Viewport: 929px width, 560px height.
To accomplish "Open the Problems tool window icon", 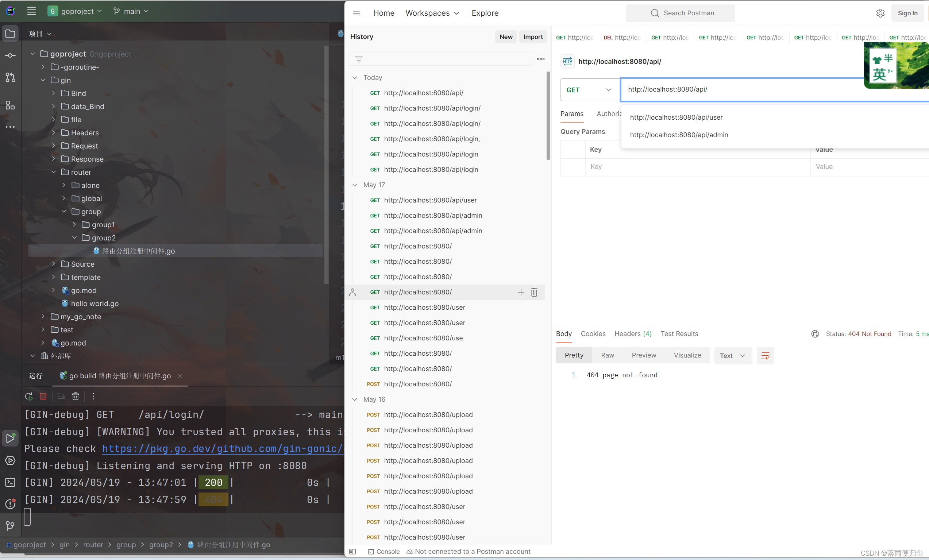I will coord(10,504).
